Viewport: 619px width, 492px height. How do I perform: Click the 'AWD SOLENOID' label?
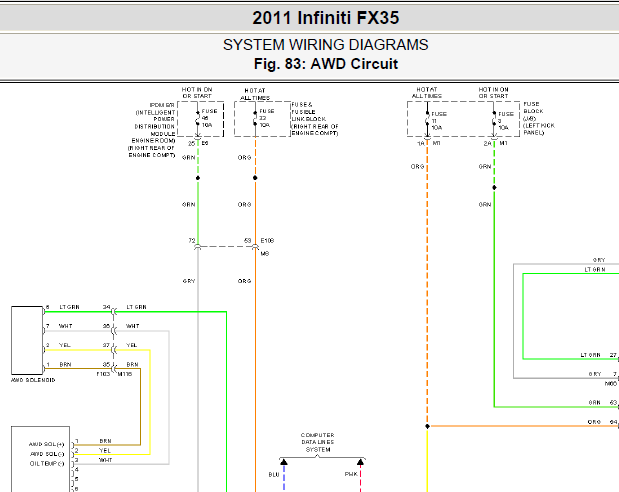(x=33, y=380)
